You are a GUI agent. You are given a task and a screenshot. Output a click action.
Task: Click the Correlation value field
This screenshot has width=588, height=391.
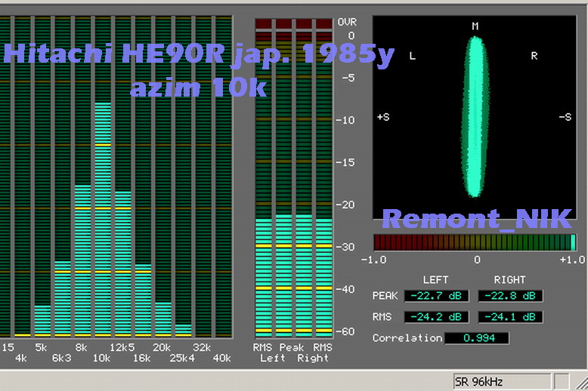point(476,338)
